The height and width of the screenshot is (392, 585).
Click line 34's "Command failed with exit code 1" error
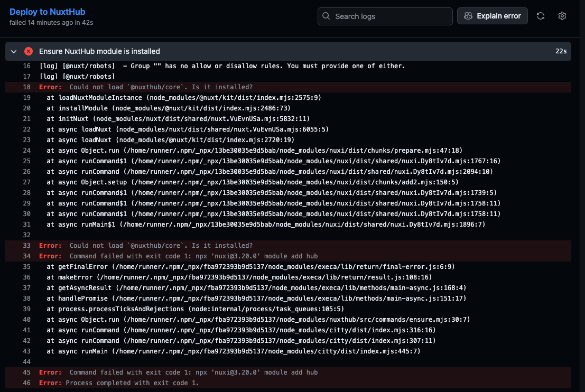193,256
